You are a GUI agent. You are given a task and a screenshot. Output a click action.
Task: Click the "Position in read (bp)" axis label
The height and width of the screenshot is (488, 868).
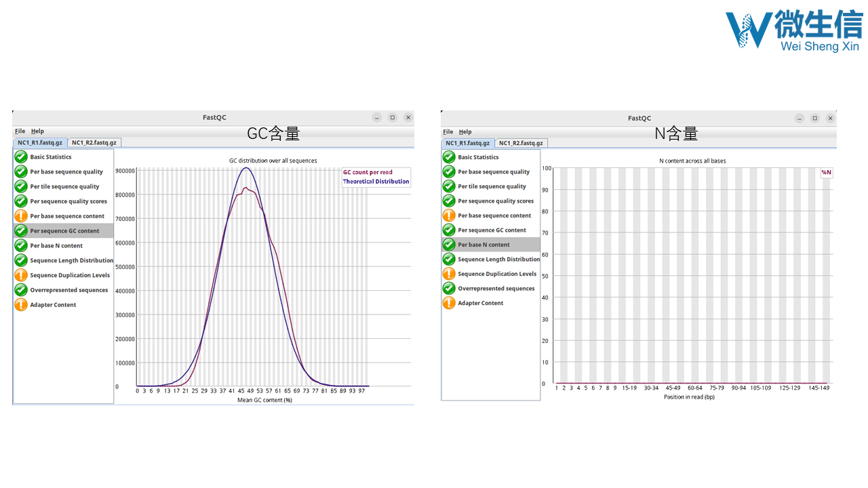click(x=689, y=397)
